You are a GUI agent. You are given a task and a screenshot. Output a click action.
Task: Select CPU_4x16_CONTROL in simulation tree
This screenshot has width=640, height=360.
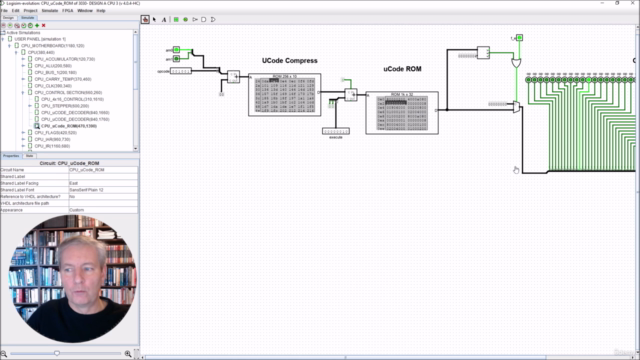click(x=72, y=99)
